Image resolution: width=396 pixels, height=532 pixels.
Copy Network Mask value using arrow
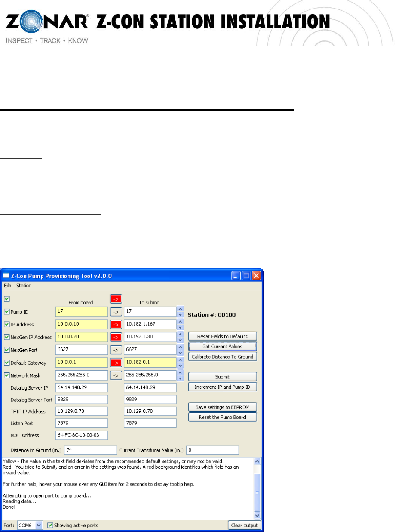pyautogui.click(x=116, y=375)
